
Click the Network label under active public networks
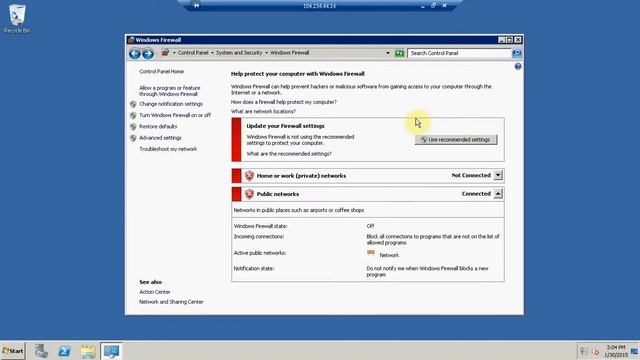[x=389, y=255]
